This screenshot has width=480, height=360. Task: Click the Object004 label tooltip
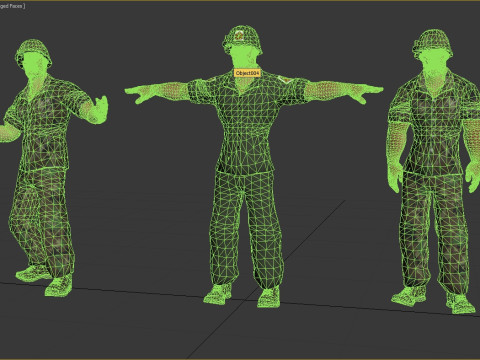(247, 73)
